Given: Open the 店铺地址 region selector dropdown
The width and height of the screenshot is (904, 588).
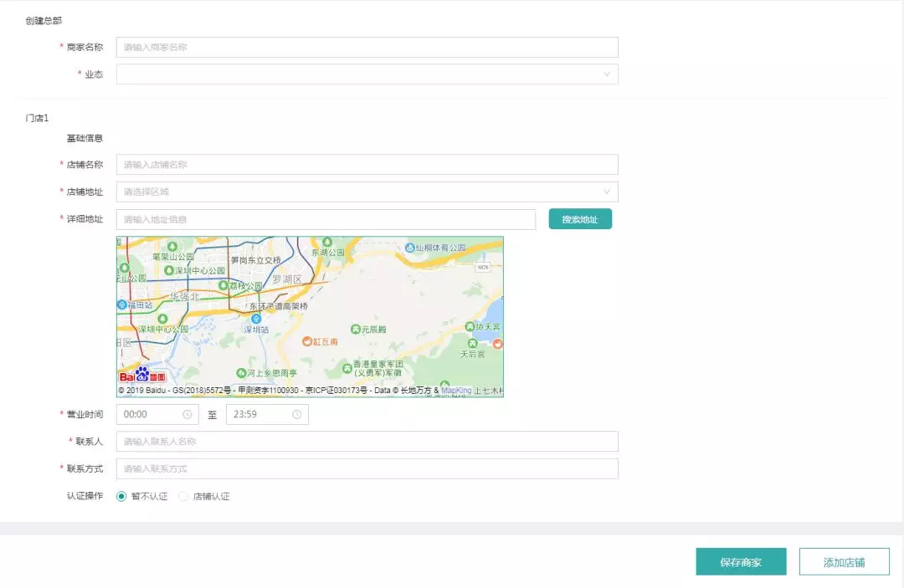Looking at the screenshot, I should [x=367, y=192].
